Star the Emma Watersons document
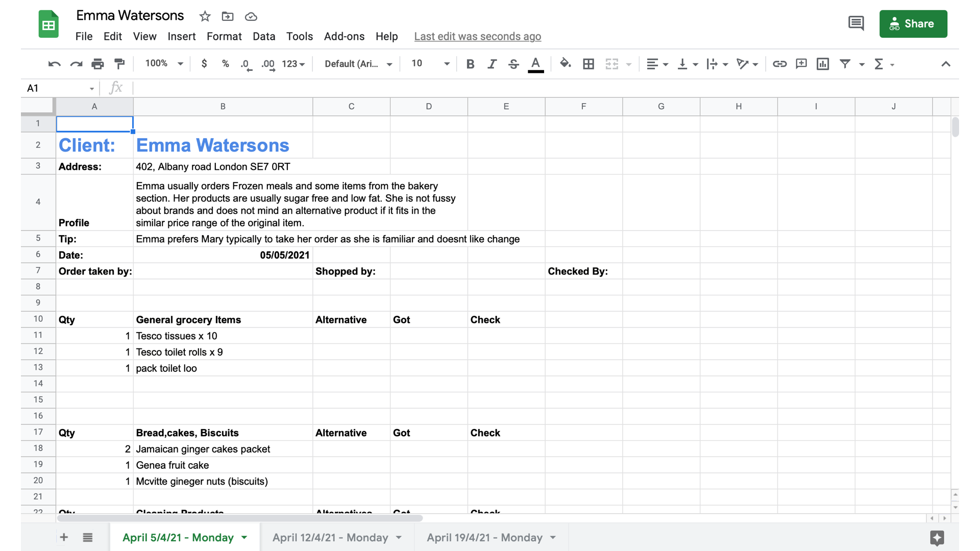The height and width of the screenshot is (551, 980). 205,16
